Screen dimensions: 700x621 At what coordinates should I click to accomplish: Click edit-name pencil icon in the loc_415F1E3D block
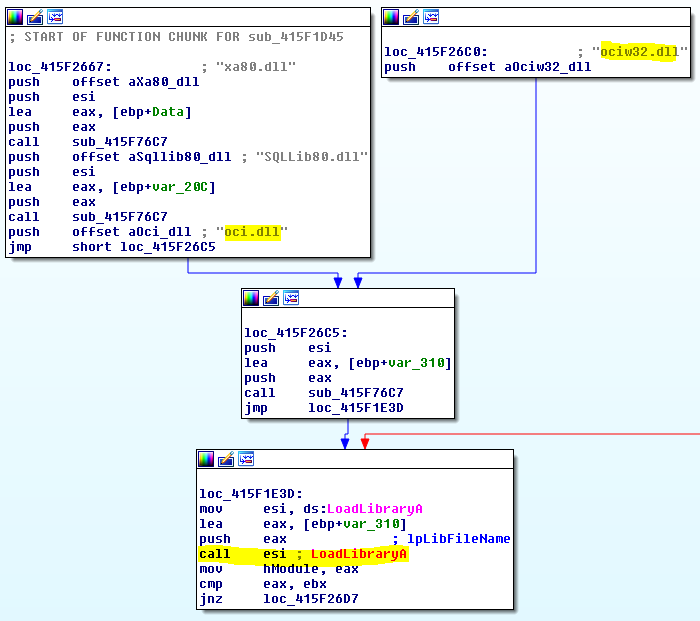click(x=226, y=459)
